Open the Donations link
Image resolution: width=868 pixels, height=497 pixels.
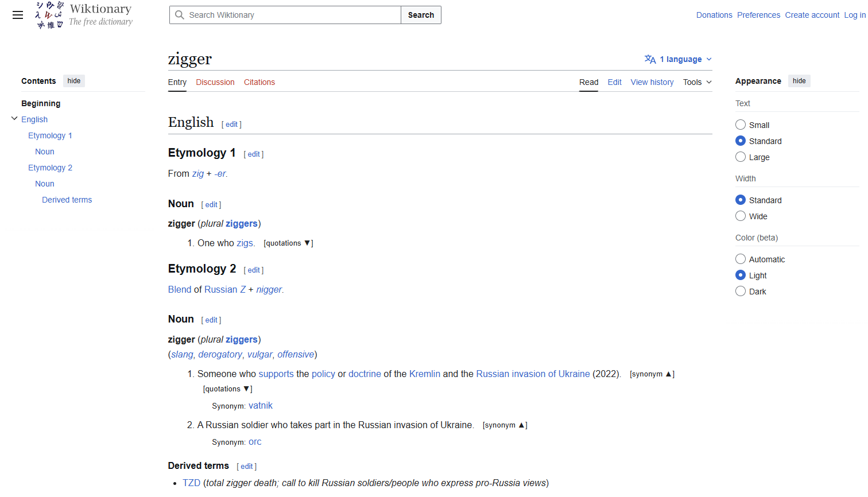pyautogui.click(x=714, y=15)
